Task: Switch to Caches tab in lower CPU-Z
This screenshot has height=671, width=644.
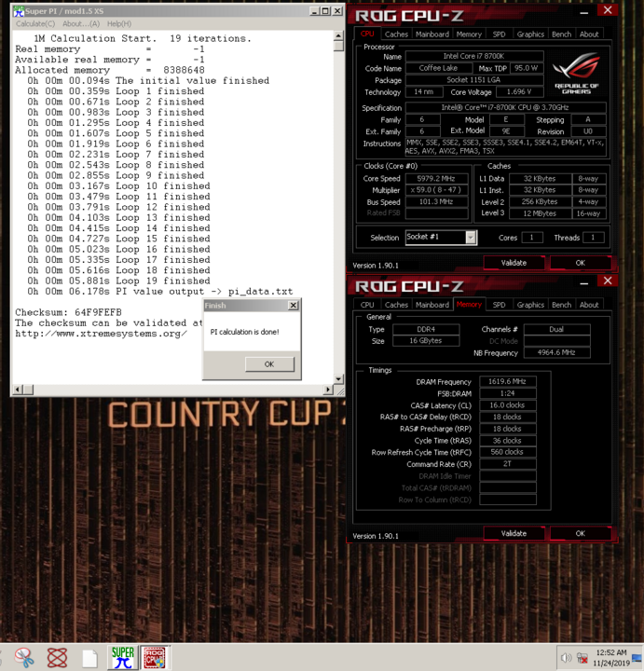Action: (x=396, y=305)
